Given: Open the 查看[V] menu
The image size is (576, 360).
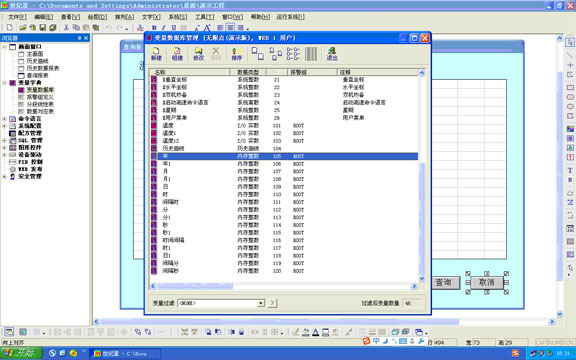Looking at the screenshot, I should point(70,17).
